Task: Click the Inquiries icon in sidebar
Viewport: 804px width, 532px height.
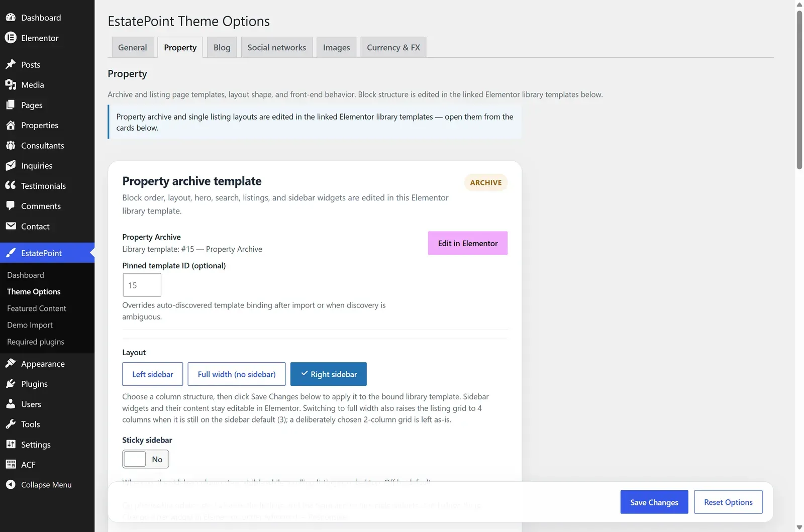Action: [x=11, y=165]
